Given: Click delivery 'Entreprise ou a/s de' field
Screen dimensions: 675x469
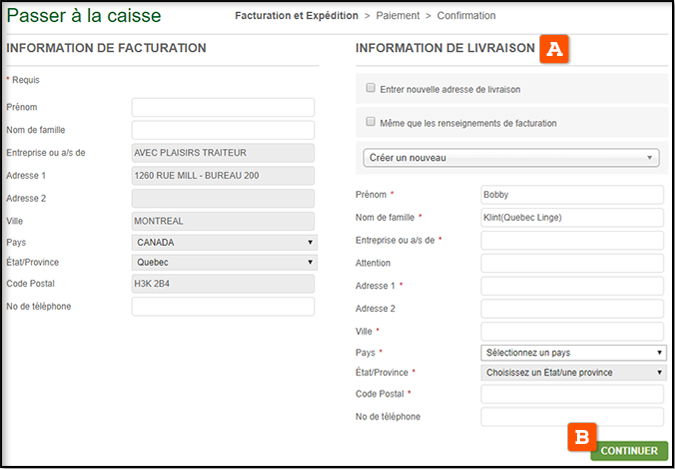Looking at the screenshot, I should (x=572, y=240).
